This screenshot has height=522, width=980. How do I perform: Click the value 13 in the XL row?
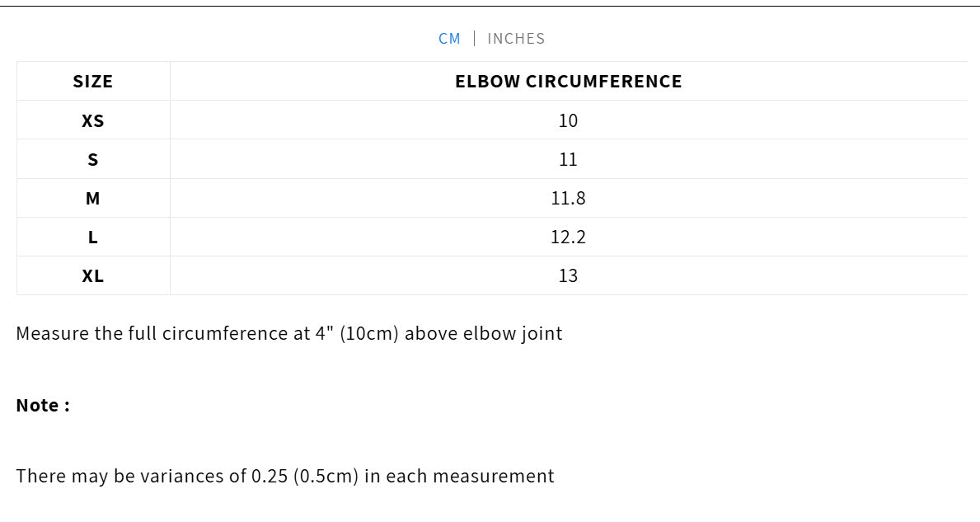point(568,275)
